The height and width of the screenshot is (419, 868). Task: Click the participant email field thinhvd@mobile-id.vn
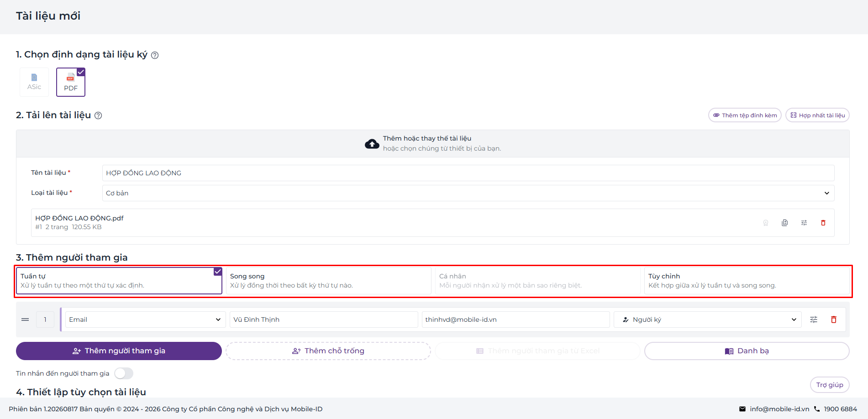coord(516,319)
